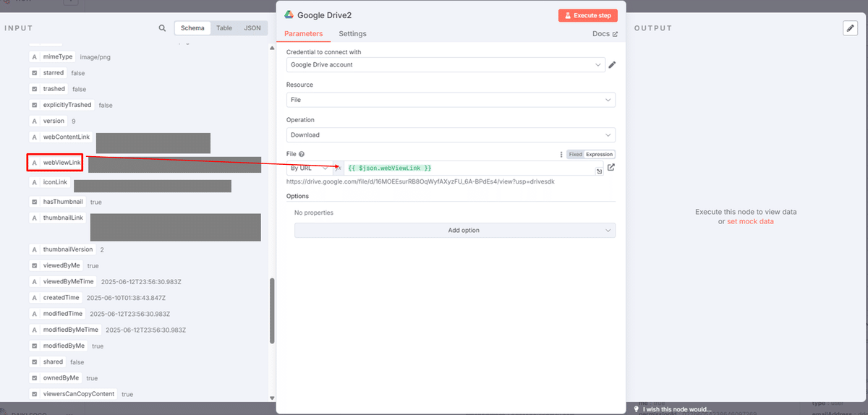
Task: Click the string type icon for modifiedTime
Action: coord(34,314)
